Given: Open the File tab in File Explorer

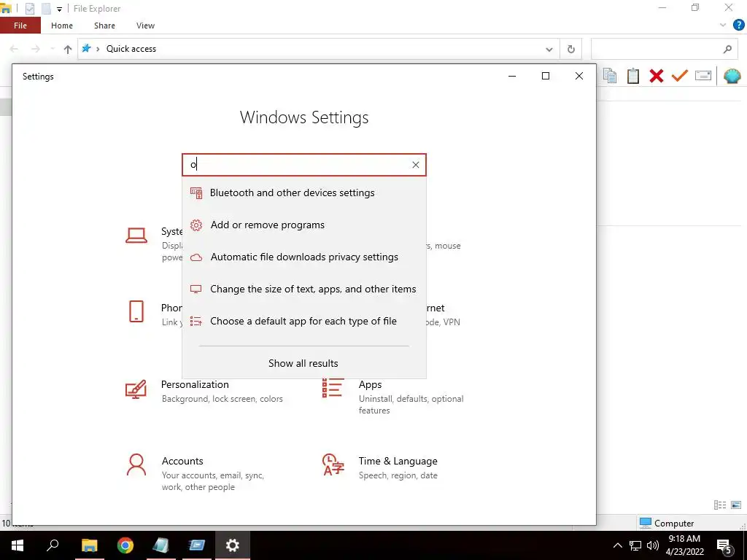Looking at the screenshot, I should (x=20, y=26).
